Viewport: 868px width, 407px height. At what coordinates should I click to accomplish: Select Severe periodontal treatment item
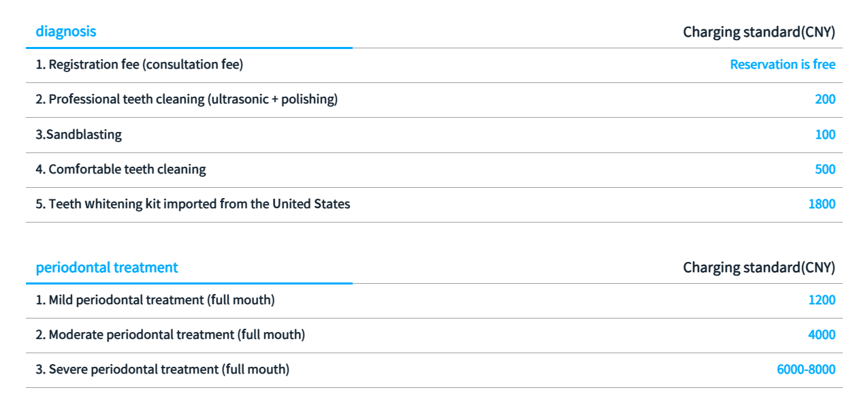point(163,370)
